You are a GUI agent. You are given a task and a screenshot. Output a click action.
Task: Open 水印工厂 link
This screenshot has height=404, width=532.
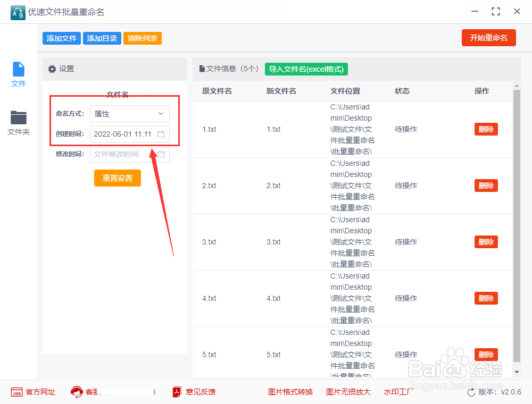pos(398,392)
